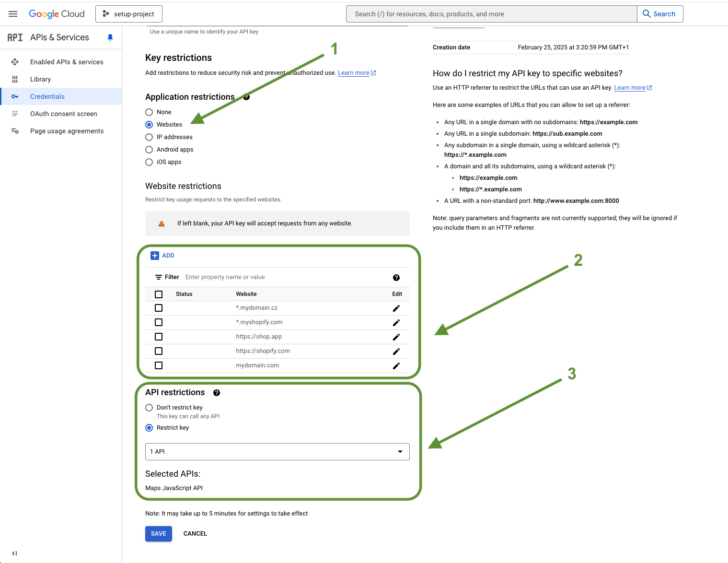Click ADD to add a website
Viewport: 728px width, 563px height.
(x=162, y=256)
